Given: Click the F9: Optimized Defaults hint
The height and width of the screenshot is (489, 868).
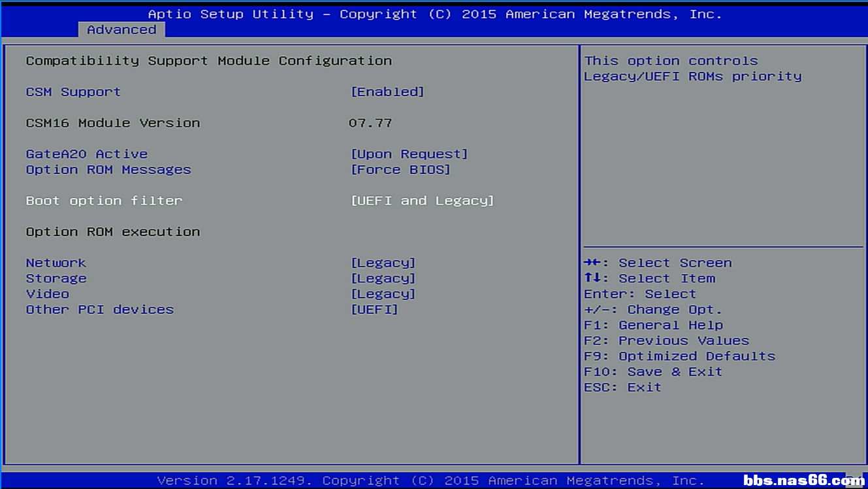Looking at the screenshot, I should pyautogui.click(x=679, y=356).
